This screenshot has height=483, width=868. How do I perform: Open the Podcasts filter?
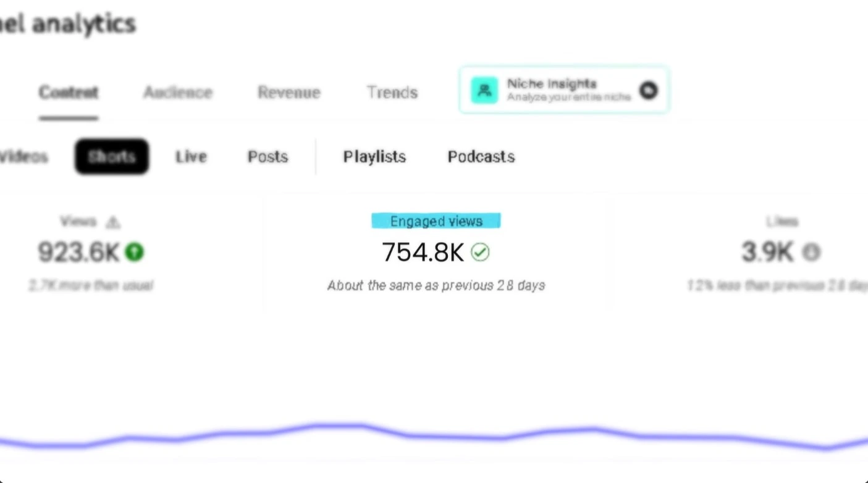[481, 156]
